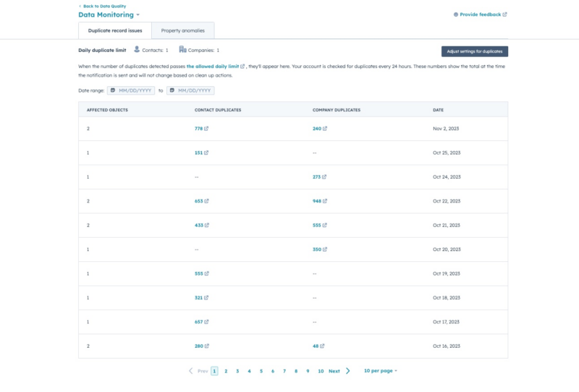Open company duplicates count 948
This screenshot has height=392, width=579.
(x=317, y=201)
